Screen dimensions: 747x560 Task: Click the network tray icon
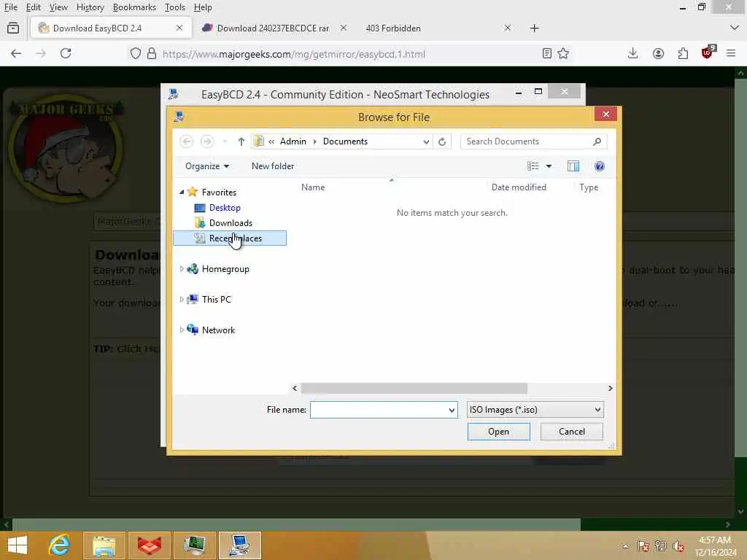click(660, 545)
